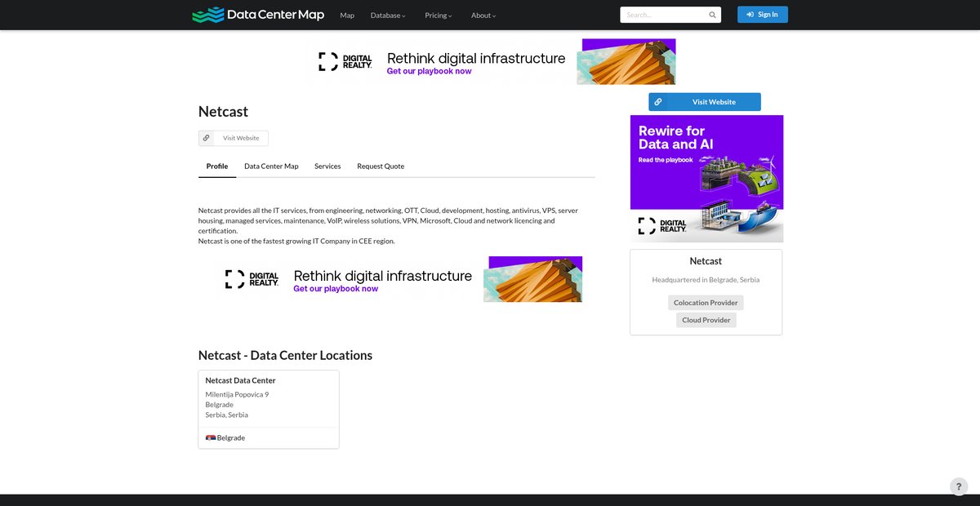The height and width of the screenshot is (506, 980).
Task: Click the Netcast title in the sidebar card
Action: click(706, 261)
